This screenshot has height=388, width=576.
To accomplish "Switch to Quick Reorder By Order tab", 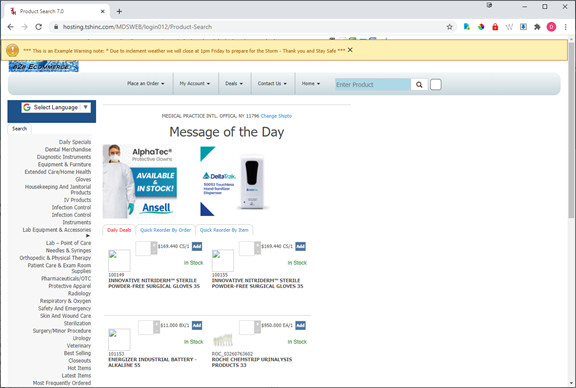I will click(x=165, y=230).
